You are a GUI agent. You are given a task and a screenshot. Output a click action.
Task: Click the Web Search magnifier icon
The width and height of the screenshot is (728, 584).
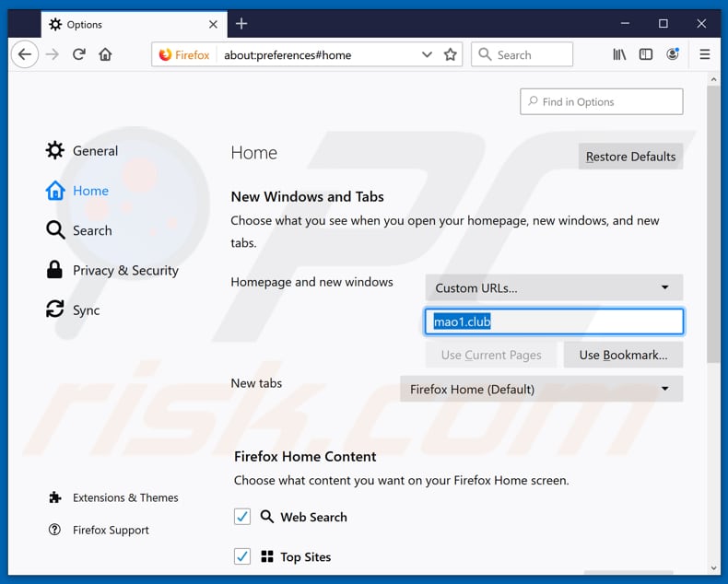click(266, 516)
